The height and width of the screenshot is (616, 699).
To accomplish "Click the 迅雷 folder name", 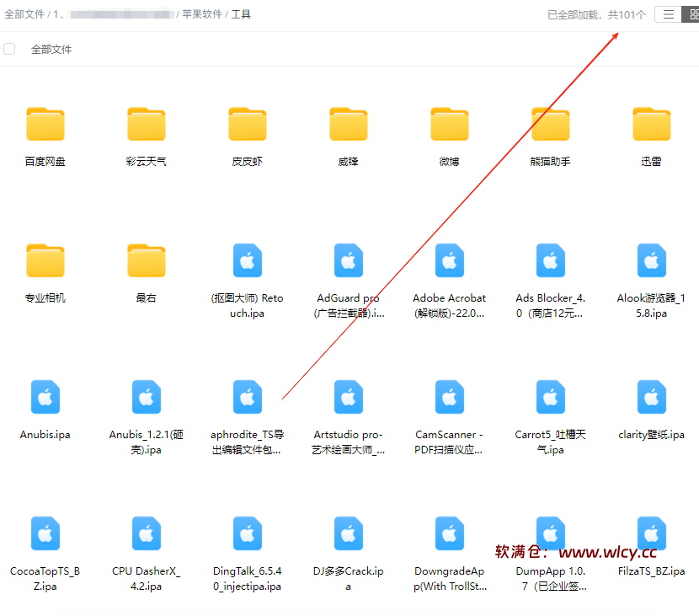I will [x=651, y=162].
